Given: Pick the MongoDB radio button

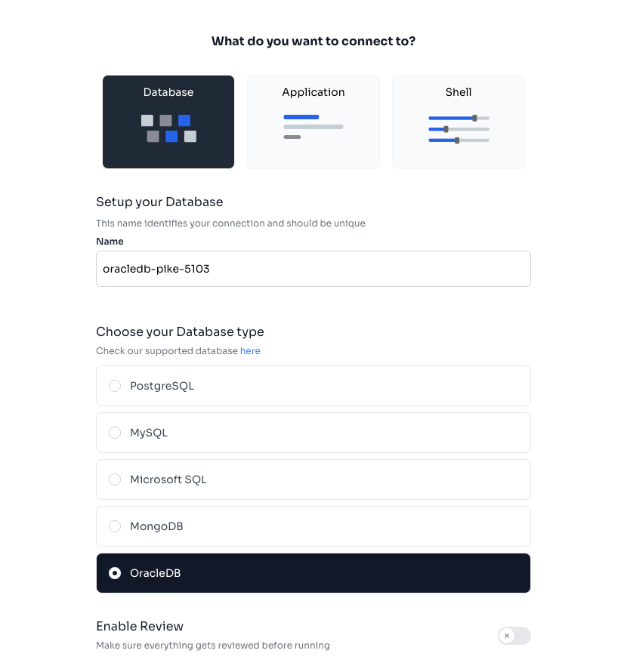Looking at the screenshot, I should click(115, 526).
